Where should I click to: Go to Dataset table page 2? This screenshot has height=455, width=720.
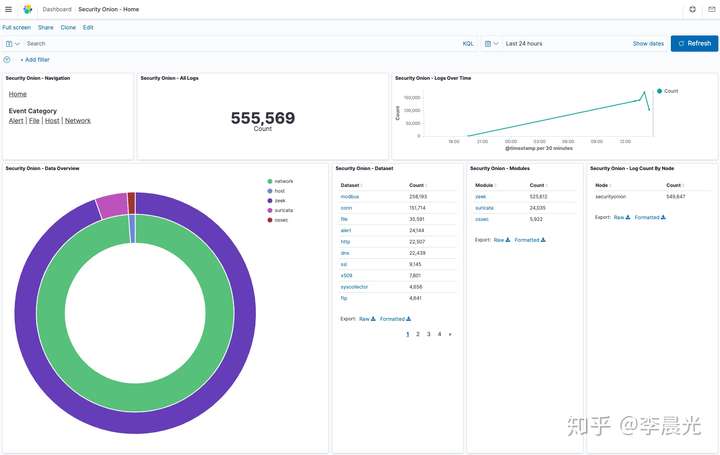click(418, 334)
